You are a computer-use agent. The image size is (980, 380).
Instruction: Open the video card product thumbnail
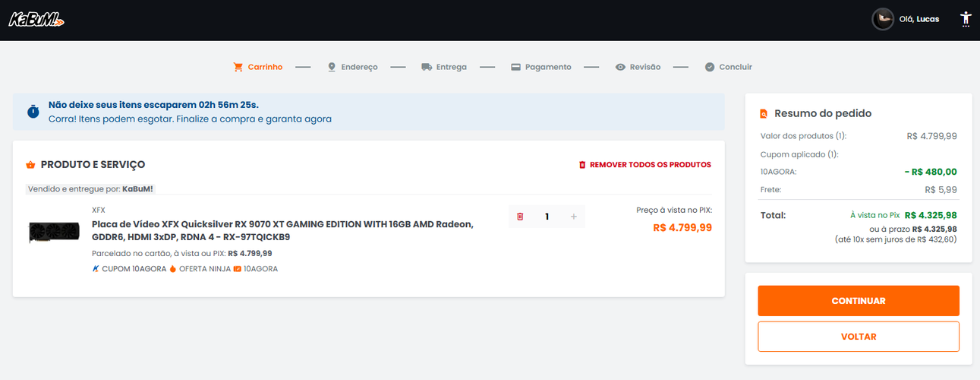55,232
